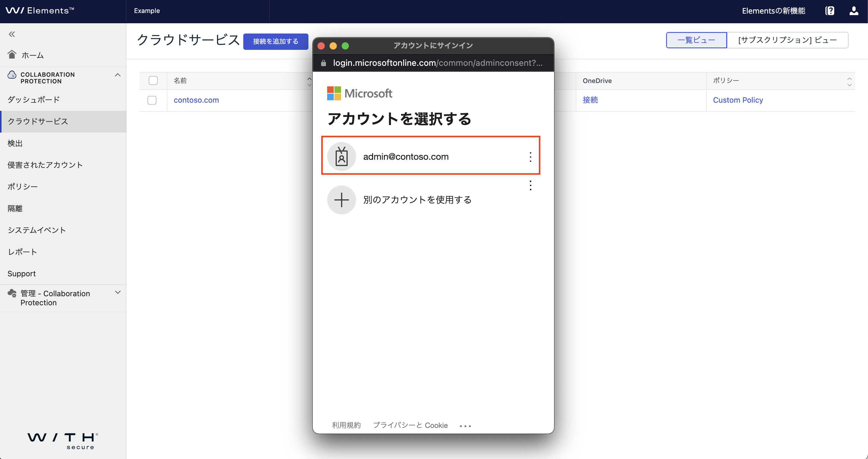Select クラウドサービス in the sidebar
Viewport: 868px width, 459px height.
pos(63,121)
